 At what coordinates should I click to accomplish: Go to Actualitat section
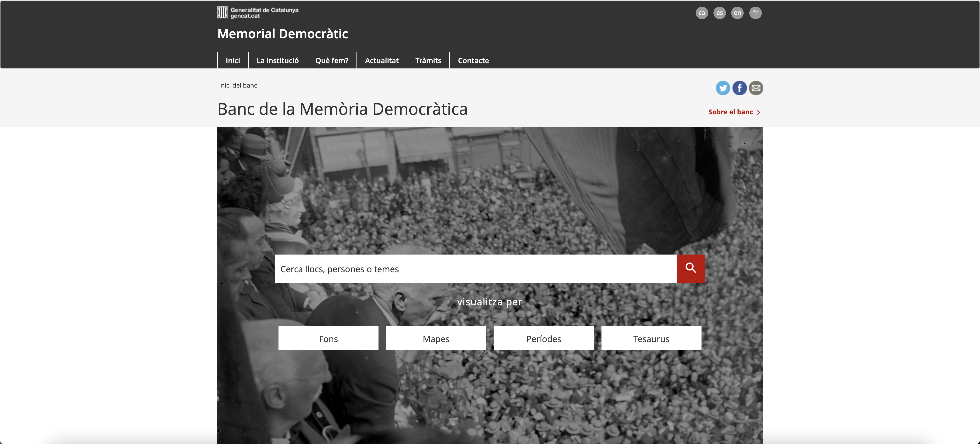pos(382,60)
